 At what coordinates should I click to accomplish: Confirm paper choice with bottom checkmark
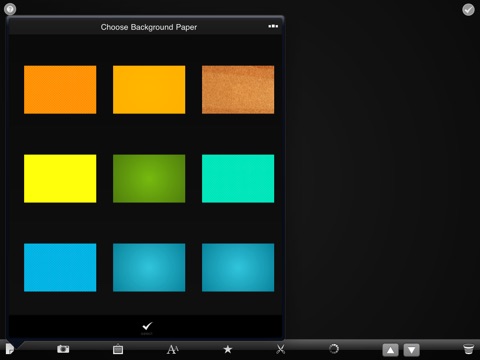(x=147, y=327)
